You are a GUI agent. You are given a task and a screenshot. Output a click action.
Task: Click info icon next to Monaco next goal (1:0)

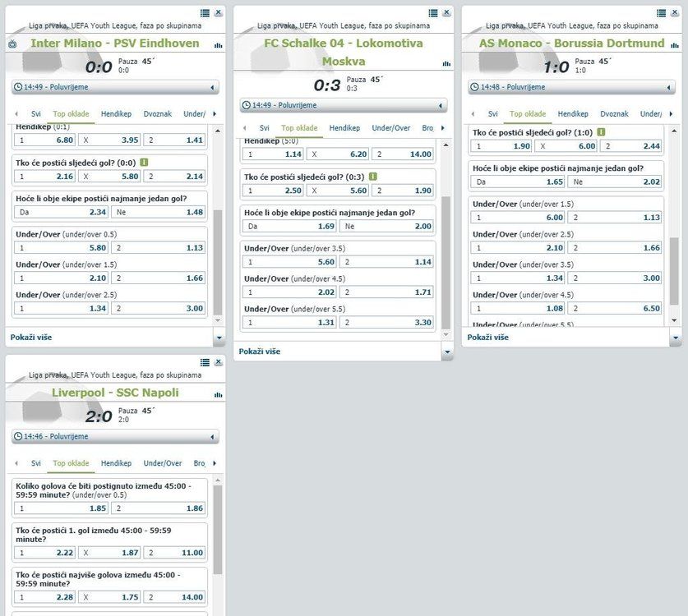[601, 131]
